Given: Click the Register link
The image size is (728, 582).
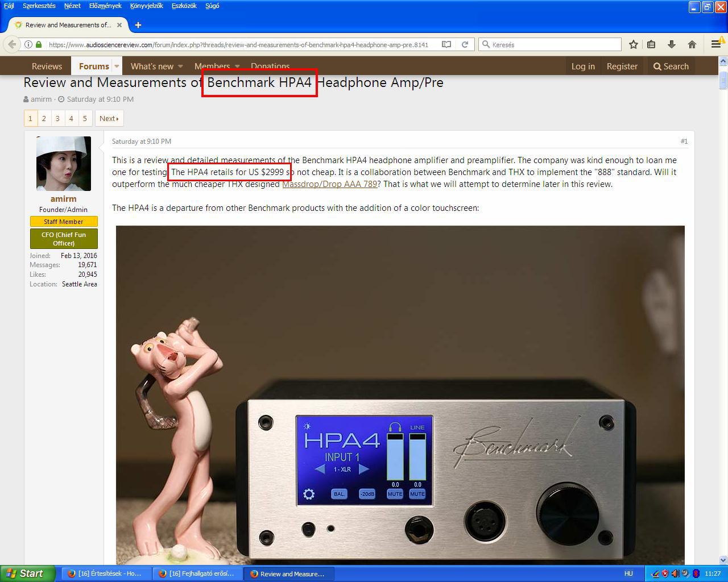Looking at the screenshot, I should click(x=622, y=66).
